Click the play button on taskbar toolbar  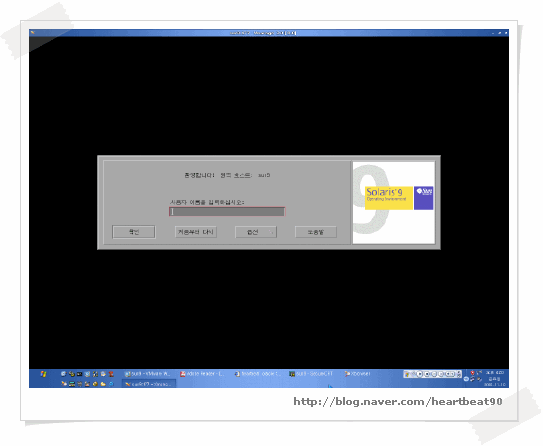tap(420, 374)
